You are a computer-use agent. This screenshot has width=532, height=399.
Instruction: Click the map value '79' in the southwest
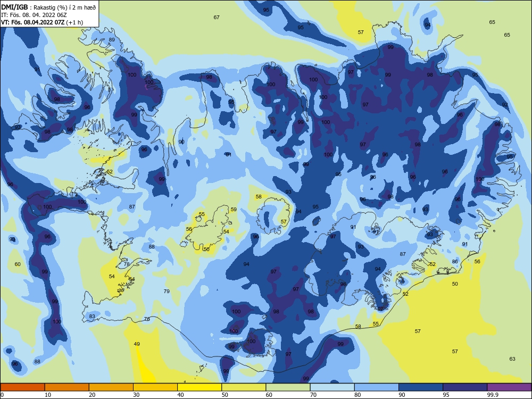(x=167, y=291)
